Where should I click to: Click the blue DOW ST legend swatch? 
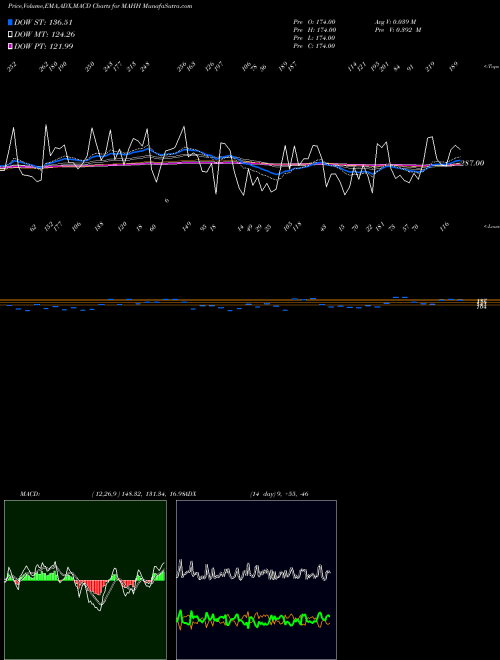(x=11, y=22)
